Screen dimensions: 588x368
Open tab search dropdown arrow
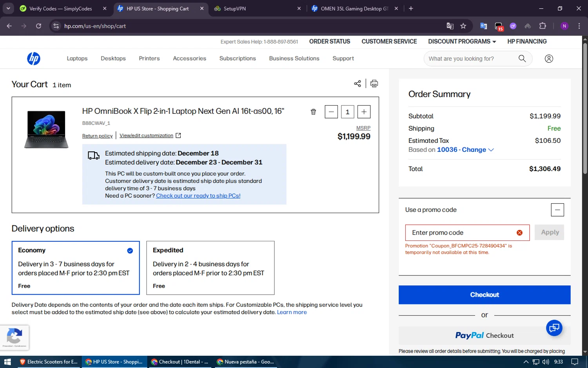[x=8, y=8]
